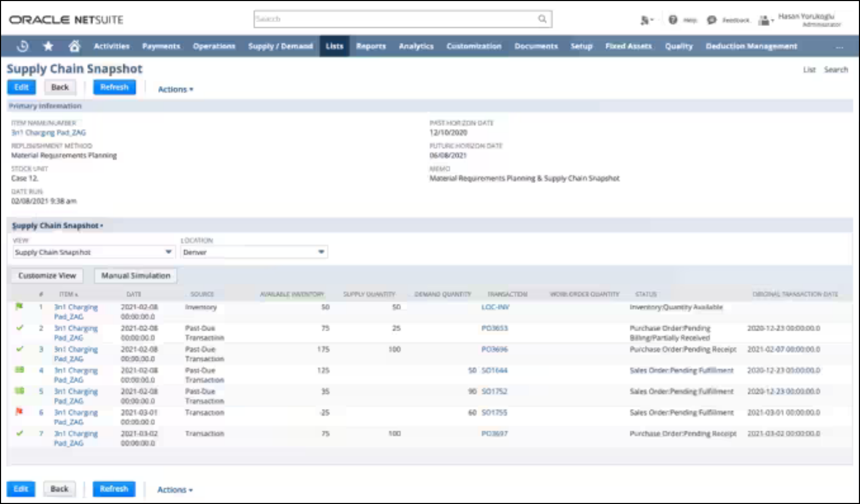The image size is (860, 504).
Task: Open the 3n1 Charging Pad_ZAG link in row 6
Action: (76, 417)
